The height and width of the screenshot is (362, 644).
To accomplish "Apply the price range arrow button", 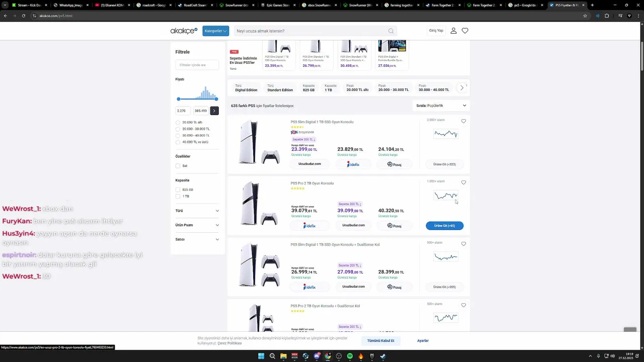I will [214, 111].
